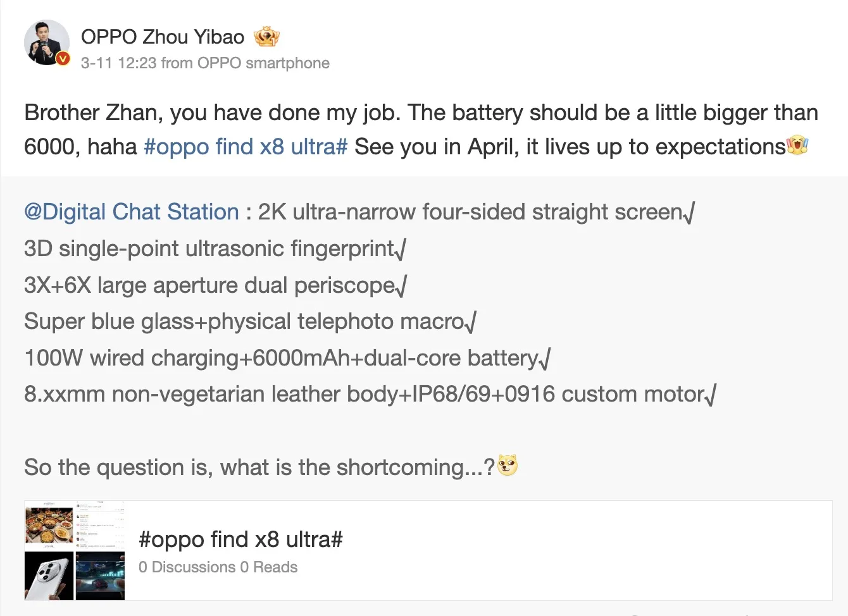848x616 pixels.
Task: Click the laughing-crying emoji after 'expectations'
Action: 797,146
